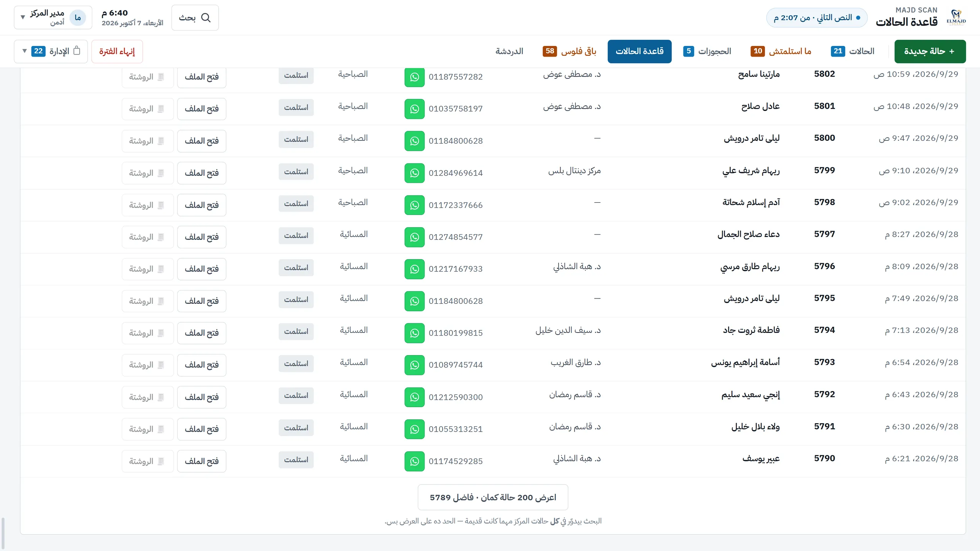Screen dimensions: 980x551
Task: Click WhatsApp icon beside 01284969614
Action: 414,173
